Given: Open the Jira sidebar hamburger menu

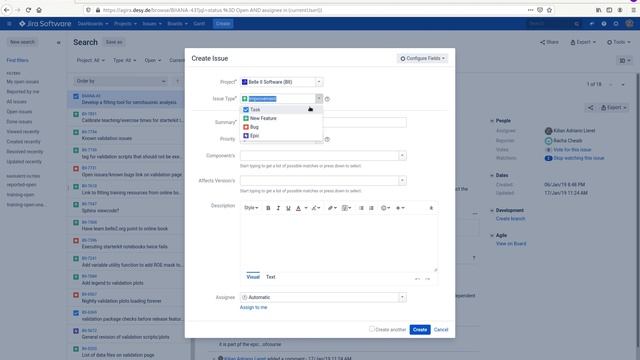Looking at the screenshot, I should 9,24.
